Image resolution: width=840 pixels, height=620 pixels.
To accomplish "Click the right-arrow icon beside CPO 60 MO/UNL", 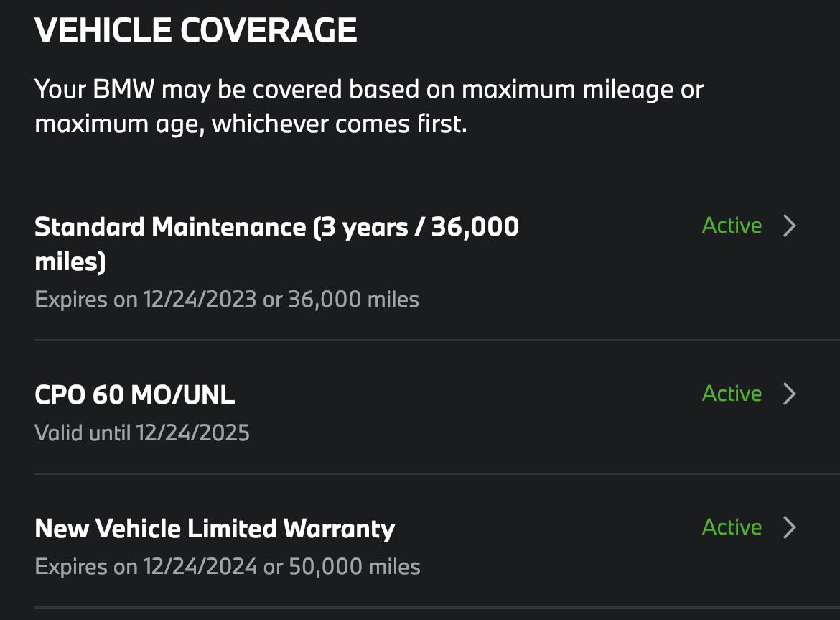I will coord(790,394).
